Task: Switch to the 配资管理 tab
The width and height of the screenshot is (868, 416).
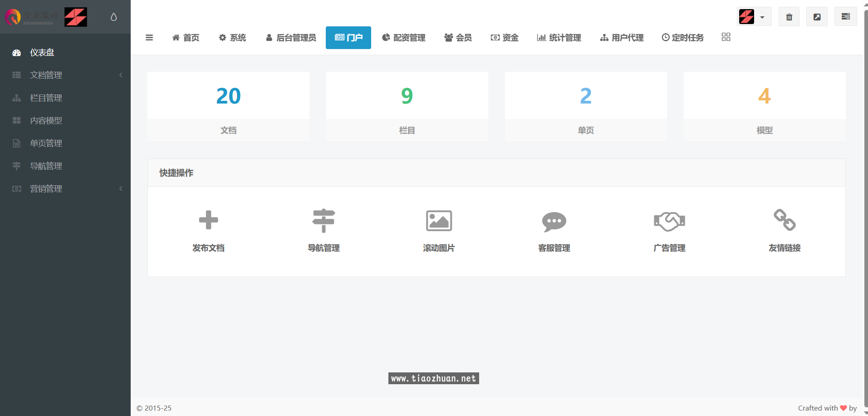Action: pyautogui.click(x=404, y=38)
